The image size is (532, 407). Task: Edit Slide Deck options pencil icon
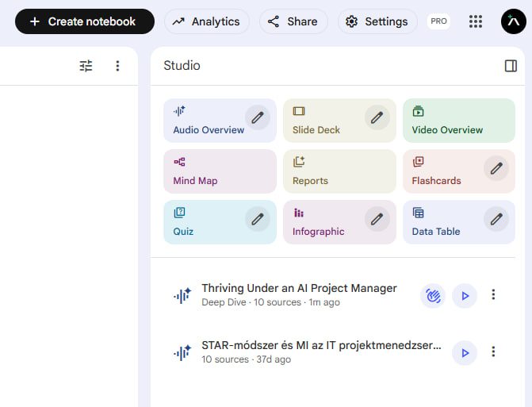377,117
